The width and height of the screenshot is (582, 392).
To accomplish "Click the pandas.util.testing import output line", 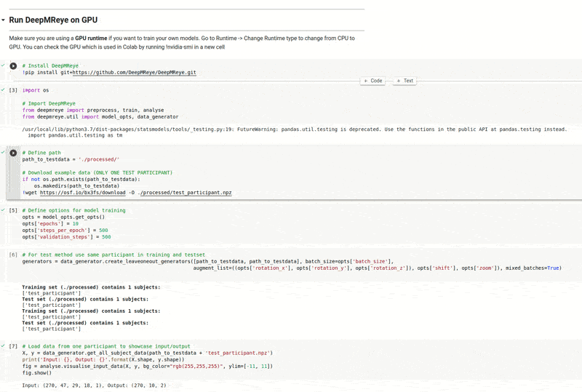I will click(x=75, y=135).
